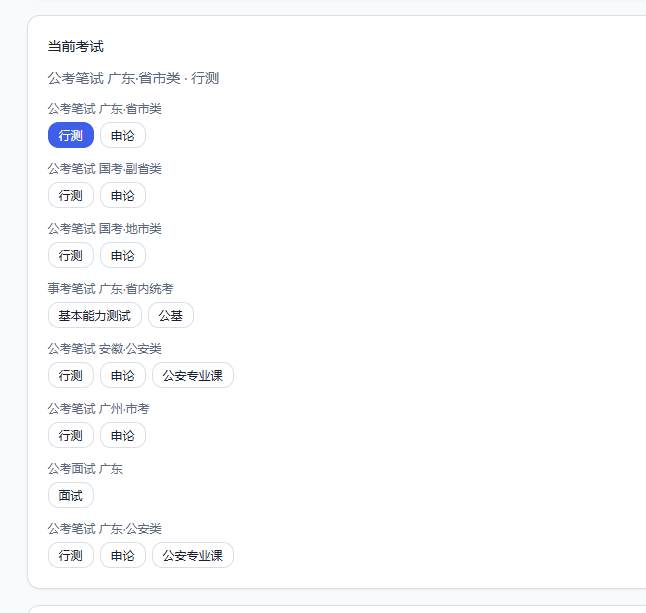
Task: Click group label 事考笔试 广东·省内统考
Action: pyautogui.click(x=110, y=289)
